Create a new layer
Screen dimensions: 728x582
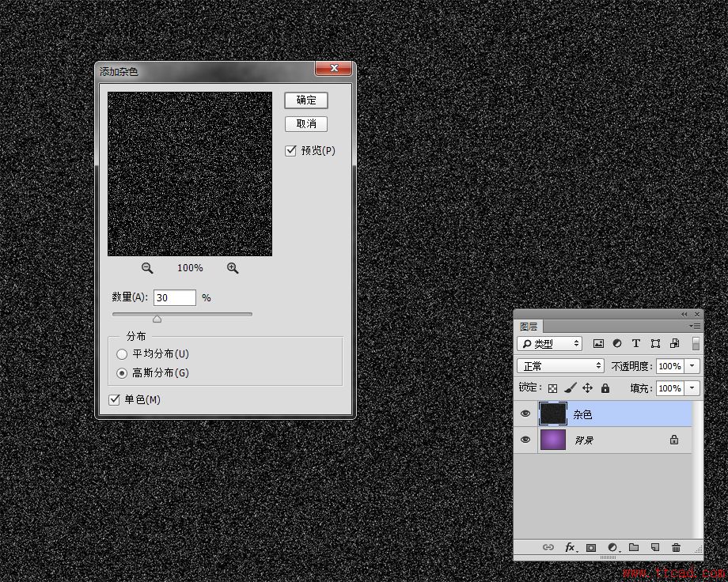[x=655, y=547]
